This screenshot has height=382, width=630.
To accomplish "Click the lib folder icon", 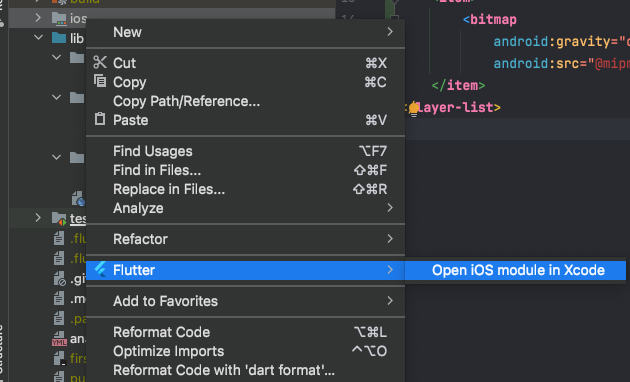I will [59, 38].
